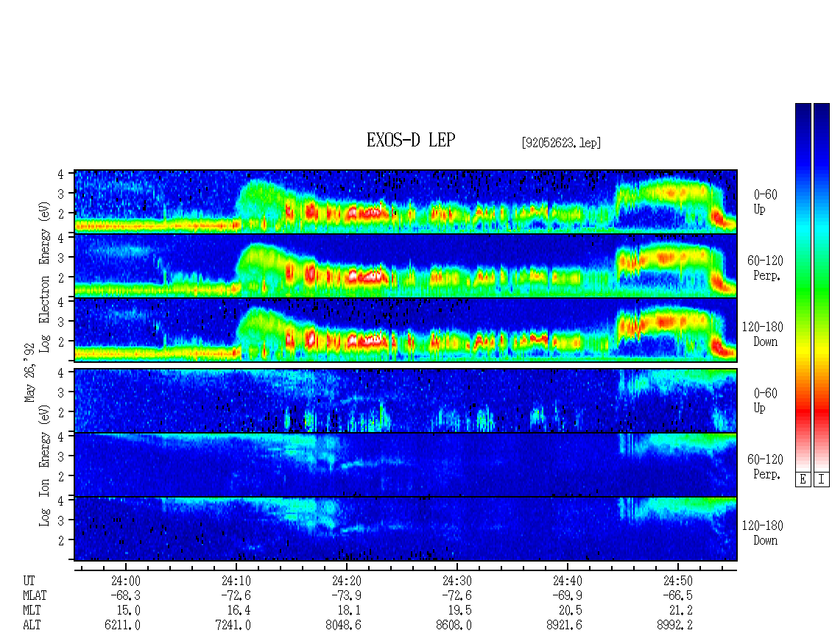
Task: Click the MLAT value -66.5
Action: [677, 595]
